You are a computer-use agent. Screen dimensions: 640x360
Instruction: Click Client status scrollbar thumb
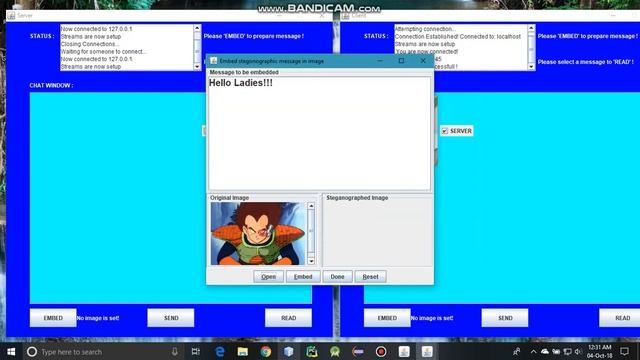point(531,49)
